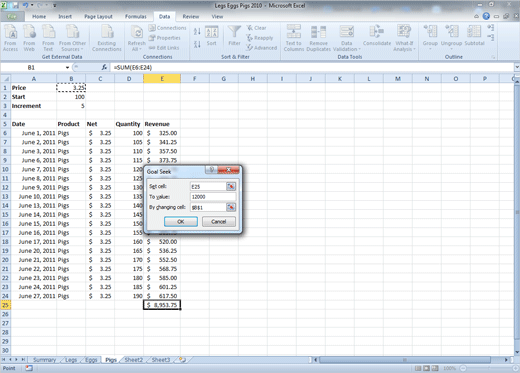Screen dimensions: 520x373
Task: Open Advanced filter options
Action: point(262,48)
